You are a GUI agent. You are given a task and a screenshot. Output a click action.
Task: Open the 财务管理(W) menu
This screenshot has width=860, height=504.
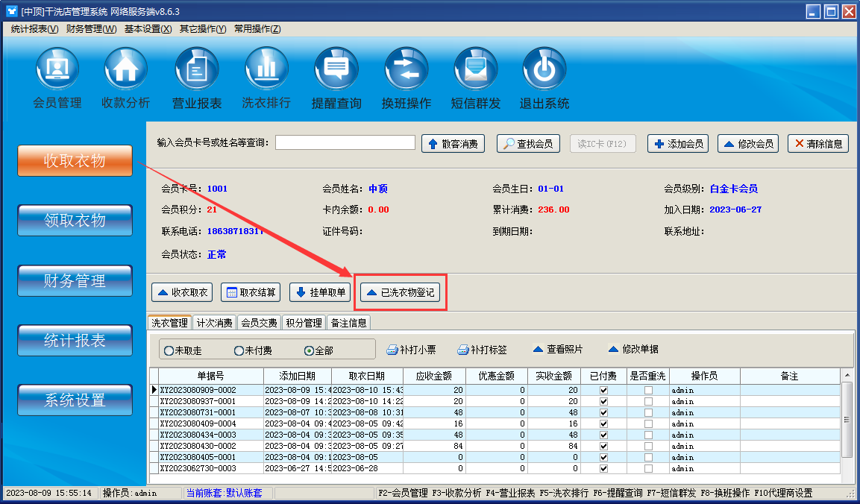(91, 29)
